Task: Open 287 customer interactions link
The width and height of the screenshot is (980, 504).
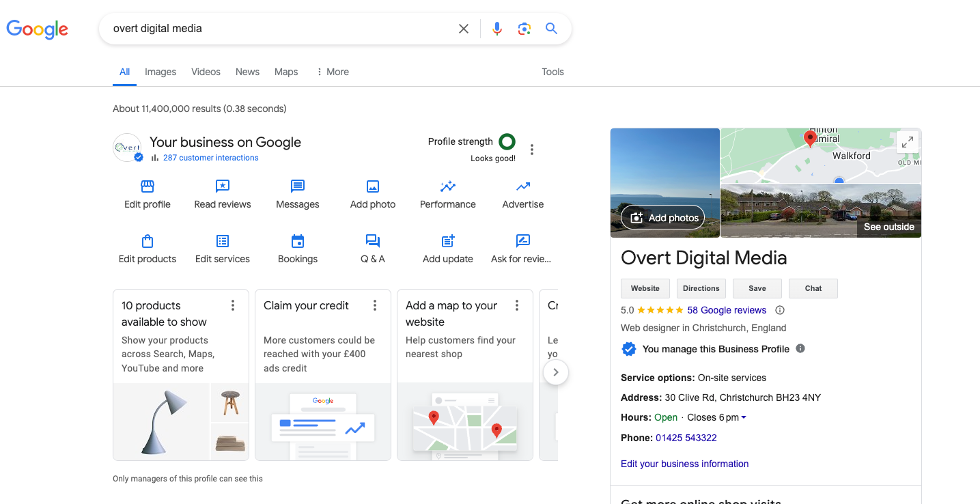Action: click(x=210, y=158)
